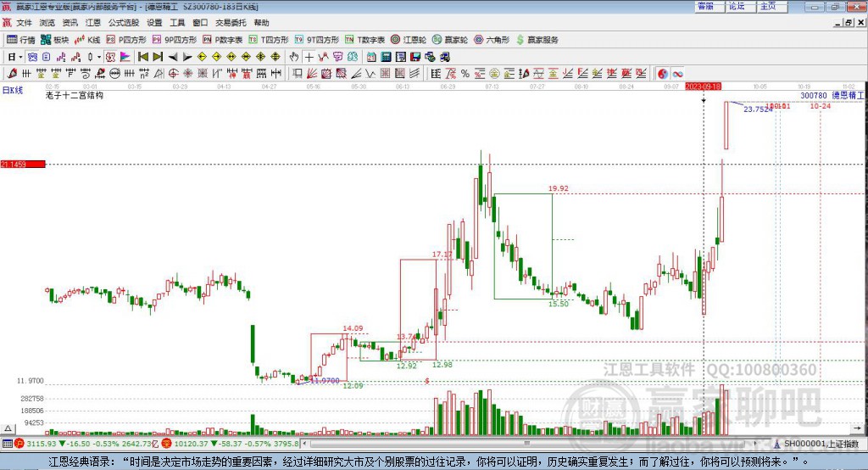Click the 深 Shenzhen index icon
Screen dimensions: 868x470
pos(166,444)
